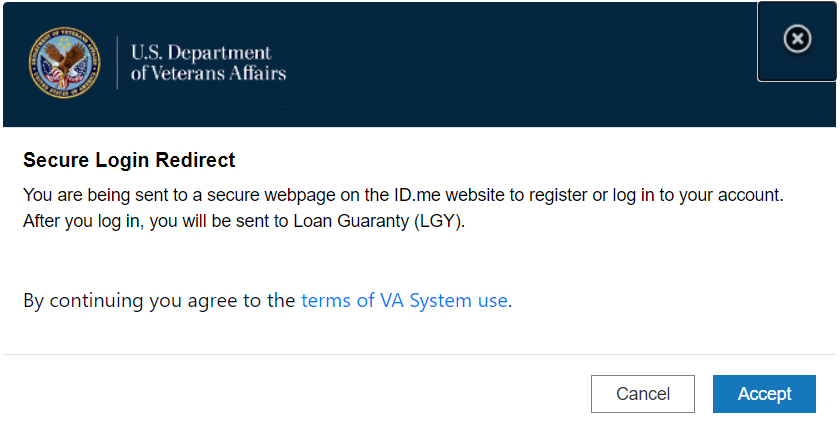Click the divider line beside the VA seal
The image size is (840, 424).
[x=118, y=64]
